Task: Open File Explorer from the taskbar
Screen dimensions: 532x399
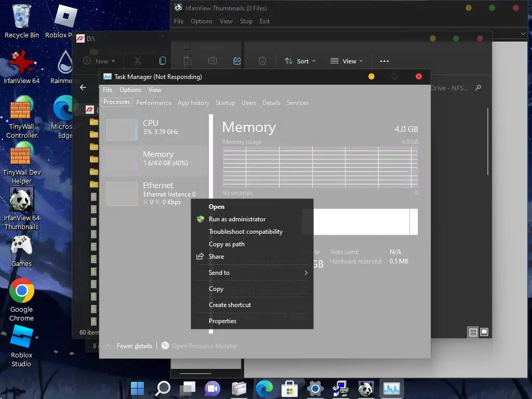Action: point(239,389)
